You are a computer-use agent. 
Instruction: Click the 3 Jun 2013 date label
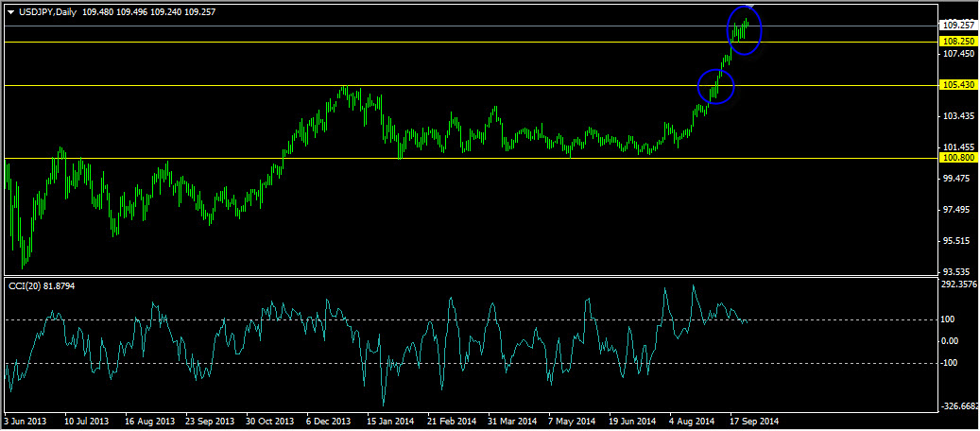(26, 421)
